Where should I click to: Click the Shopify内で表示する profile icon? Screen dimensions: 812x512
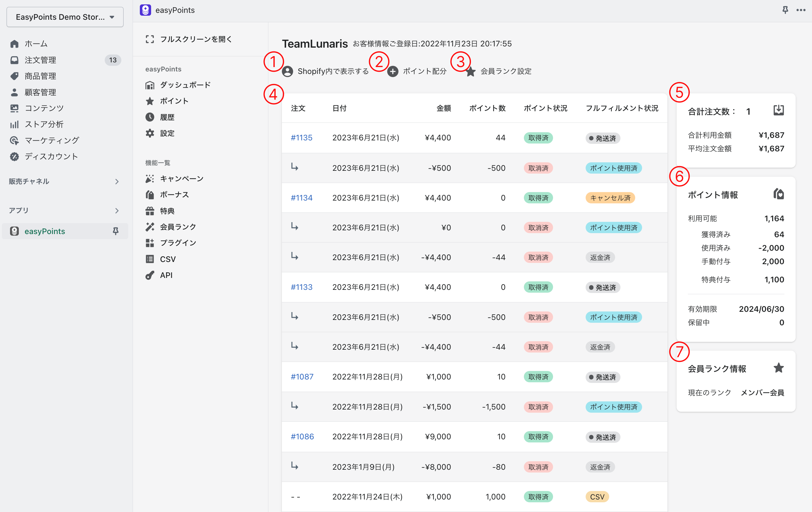(x=287, y=71)
